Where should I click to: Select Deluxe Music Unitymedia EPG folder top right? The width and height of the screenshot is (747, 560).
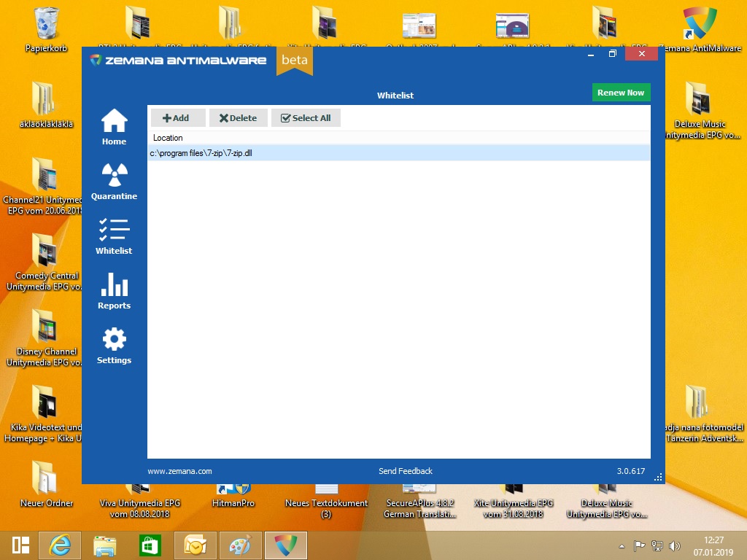[703, 111]
